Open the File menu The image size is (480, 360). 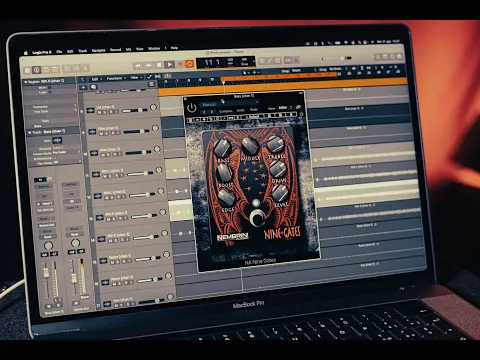59,52
